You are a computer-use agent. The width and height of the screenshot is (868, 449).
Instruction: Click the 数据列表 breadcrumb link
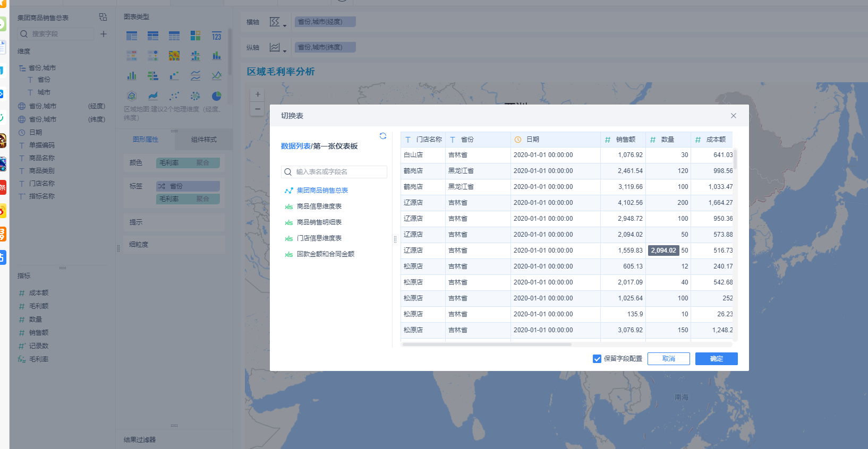295,146
